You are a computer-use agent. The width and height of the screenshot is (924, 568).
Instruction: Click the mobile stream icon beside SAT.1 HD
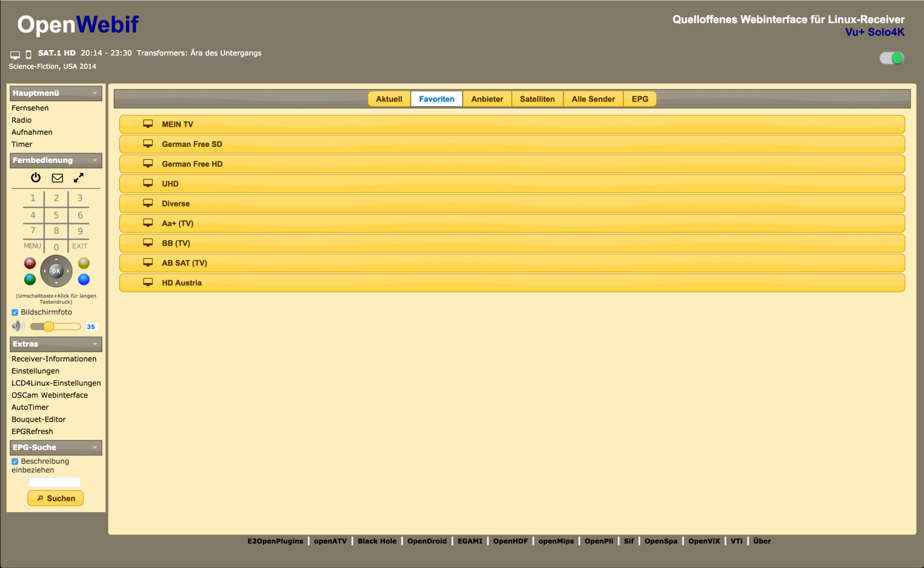[x=29, y=54]
